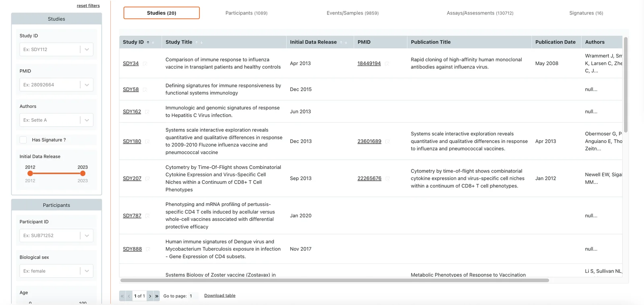The height and width of the screenshot is (305, 644).
Task: Jump to the first page of results
Action: point(122,296)
